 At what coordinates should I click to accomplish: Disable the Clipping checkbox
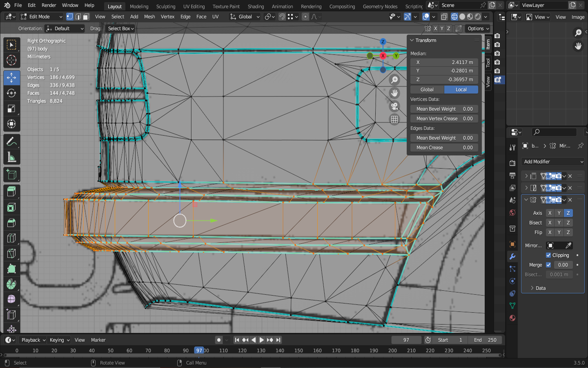pos(548,255)
